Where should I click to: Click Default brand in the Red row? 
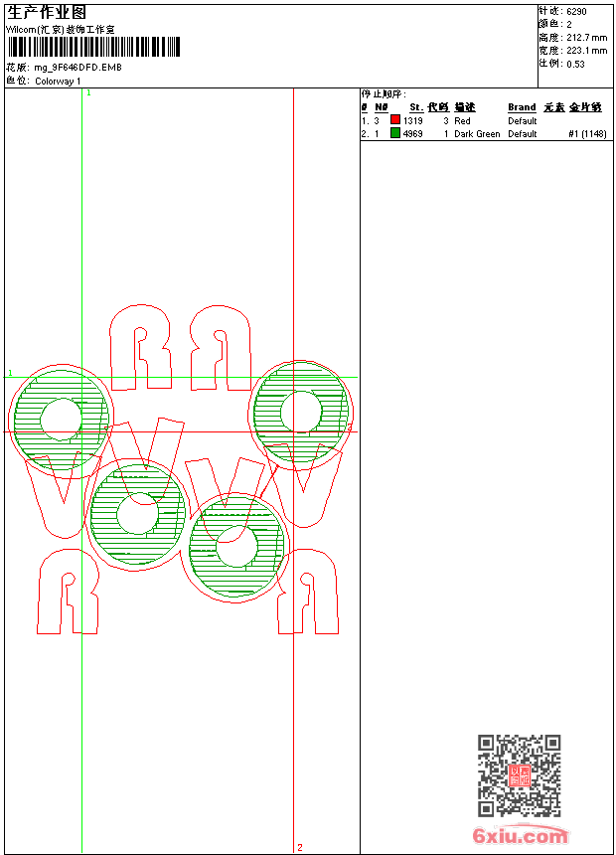click(523, 121)
